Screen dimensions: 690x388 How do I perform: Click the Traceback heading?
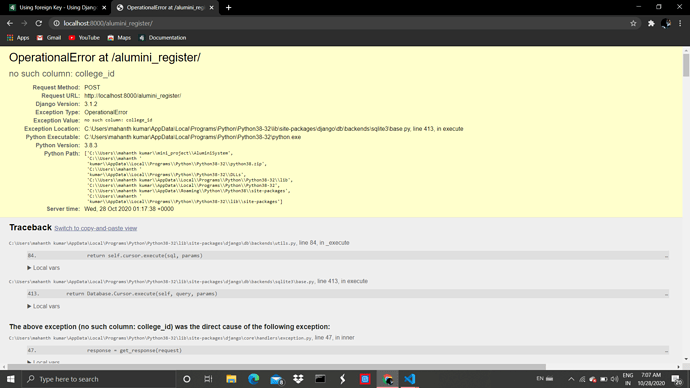(x=30, y=227)
